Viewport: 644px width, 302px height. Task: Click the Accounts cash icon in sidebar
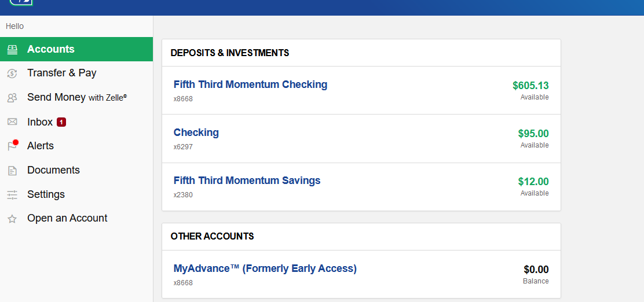(x=12, y=50)
